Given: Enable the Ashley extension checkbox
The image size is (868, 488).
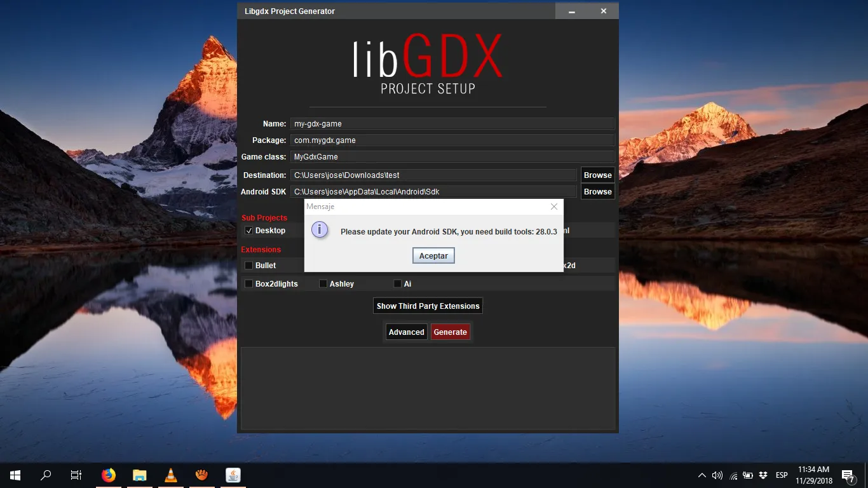Looking at the screenshot, I should [x=323, y=283].
